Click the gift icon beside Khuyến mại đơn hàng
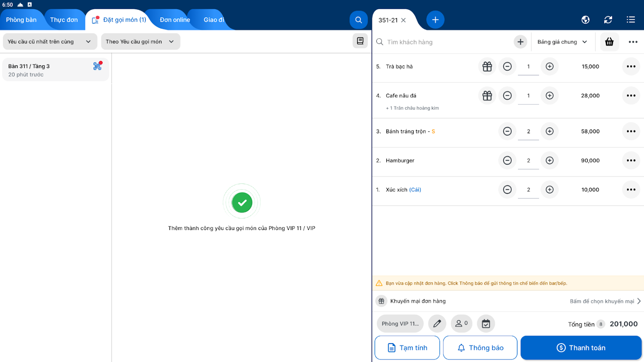644x362 pixels. (381, 301)
